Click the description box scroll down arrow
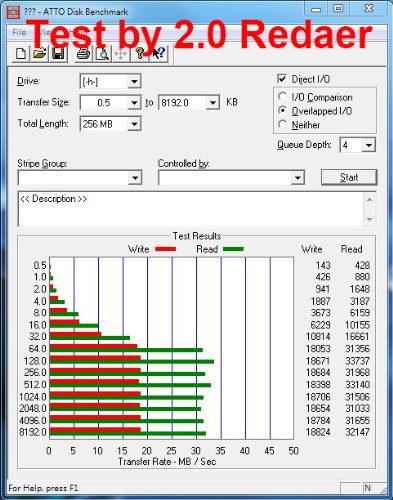The width and height of the screenshot is (393, 500). [369, 219]
